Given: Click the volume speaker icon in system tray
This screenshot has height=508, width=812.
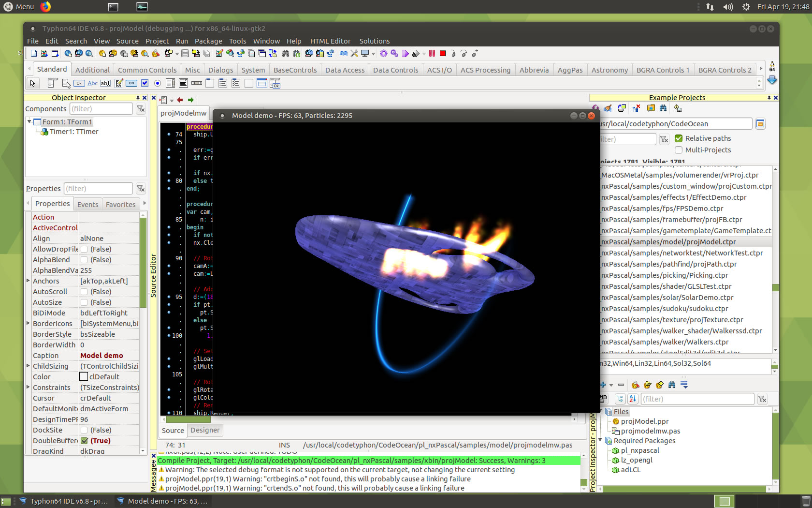Looking at the screenshot, I should [x=728, y=7].
